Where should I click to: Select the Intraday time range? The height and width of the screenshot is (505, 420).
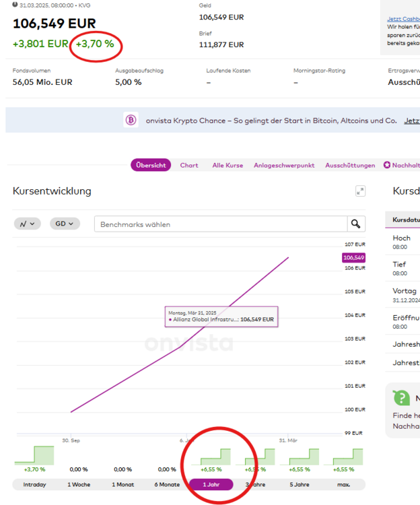[x=34, y=484]
